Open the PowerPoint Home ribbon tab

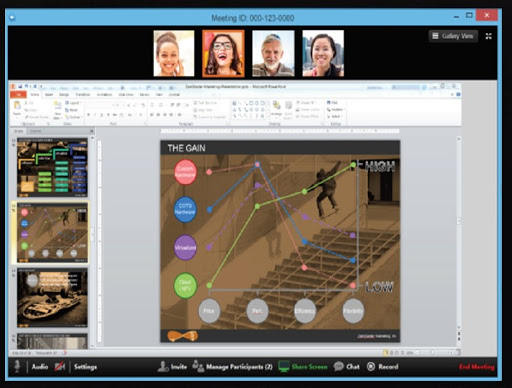click(35, 95)
